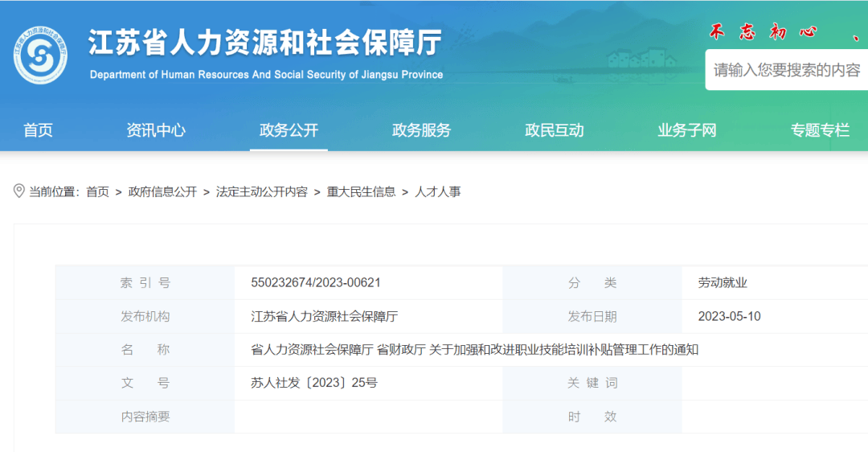The width and height of the screenshot is (868, 452).
Task: Open the 首页 navigation menu item
Action: coord(38,130)
